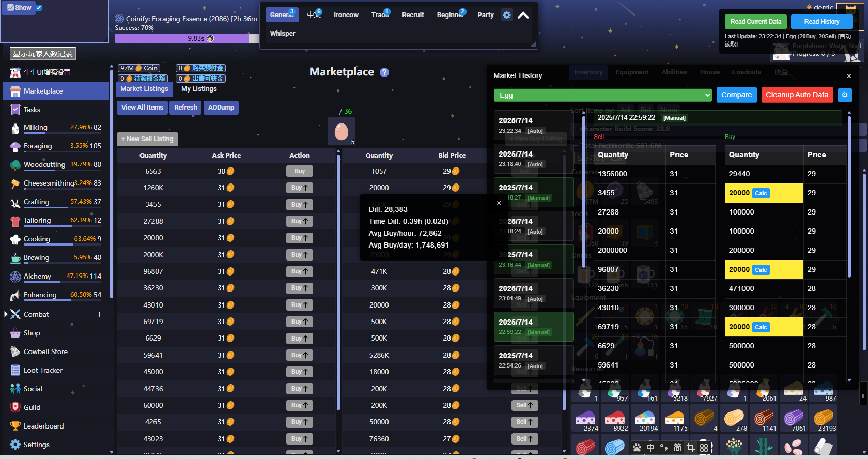868x459 pixels.
Task: Toggle the Show checkbox
Action: (x=39, y=8)
